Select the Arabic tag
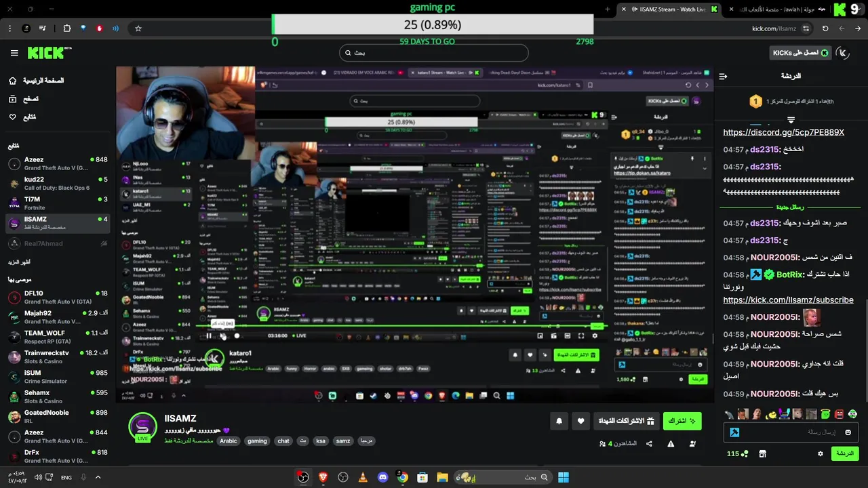The width and height of the screenshot is (868, 488). pyautogui.click(x=229, y=441)
